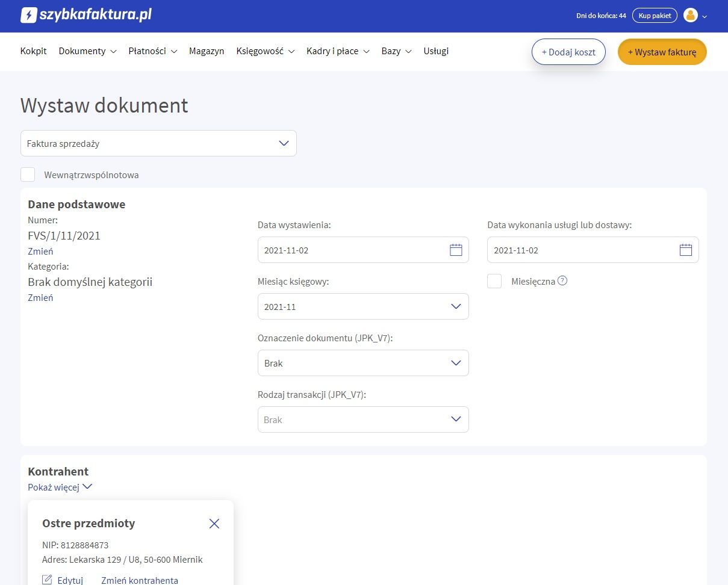Expand the account chevron next to avatar
Image resolution: width=728 pixels, height=585 pixels.
[x=705, y=17]
